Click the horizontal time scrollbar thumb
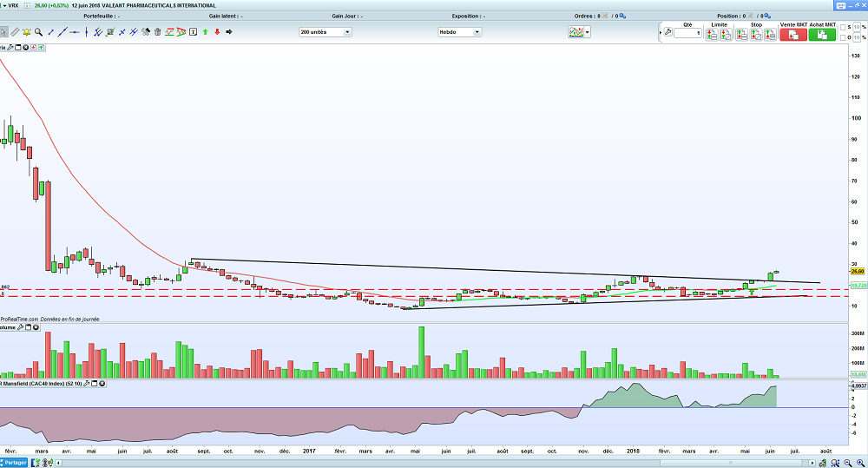This screenshot has width=868, height=468. coord(731,463)
